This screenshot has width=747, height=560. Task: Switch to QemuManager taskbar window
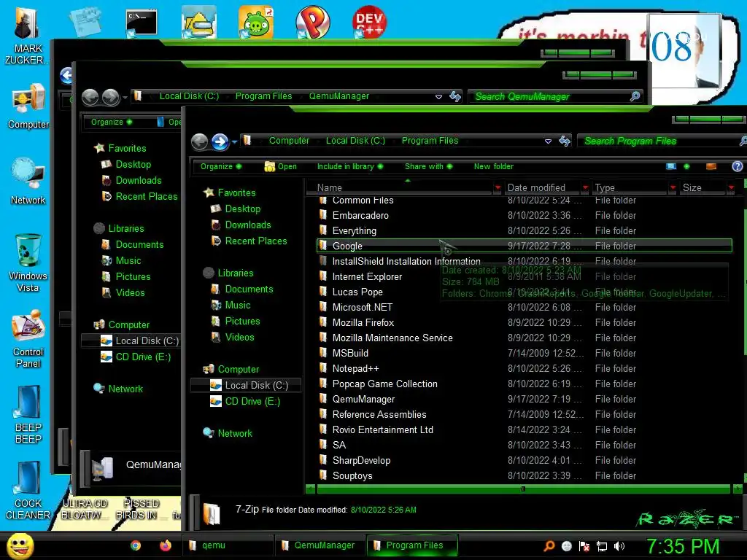[320, 545]
